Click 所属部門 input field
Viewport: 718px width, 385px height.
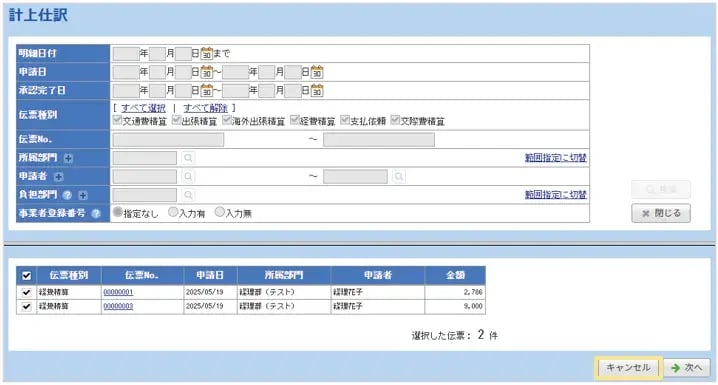(145, 158)
